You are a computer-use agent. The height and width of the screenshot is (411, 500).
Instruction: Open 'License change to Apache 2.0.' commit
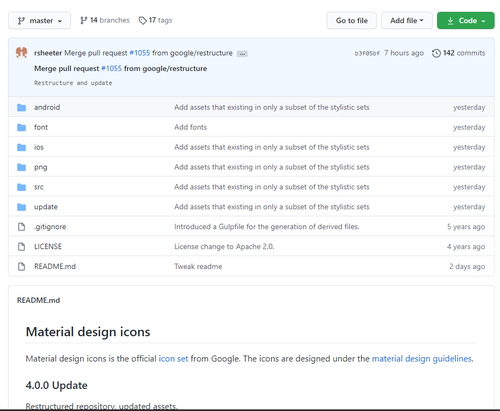(224, 247)
